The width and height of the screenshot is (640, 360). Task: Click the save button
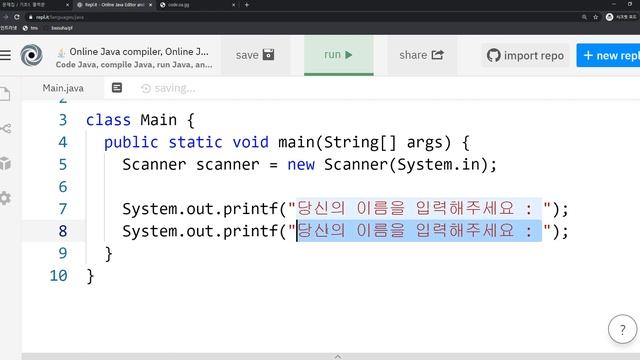point(255,55)
